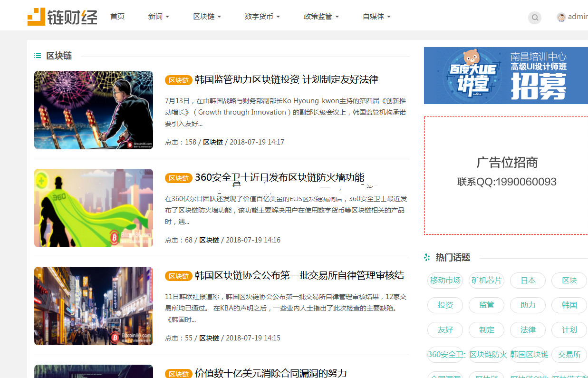The image size is (588, 378).
Task: Click the 点击：68 view count text
Action: pos(179,240)
